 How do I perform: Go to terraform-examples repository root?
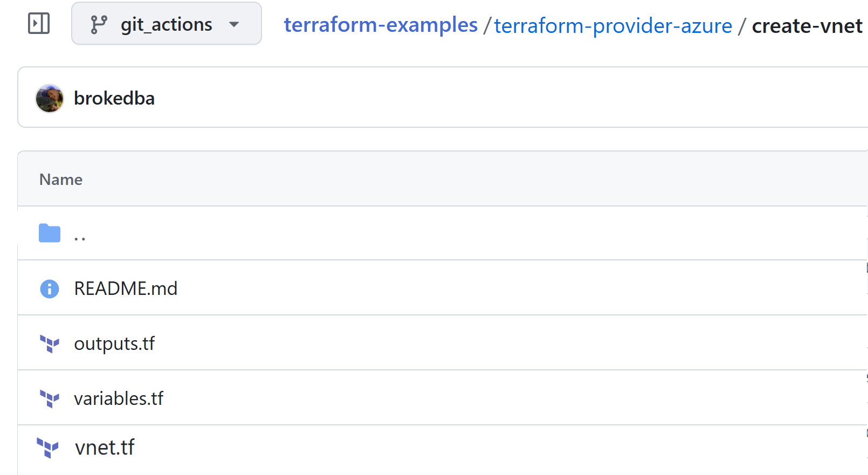point(381,25)
